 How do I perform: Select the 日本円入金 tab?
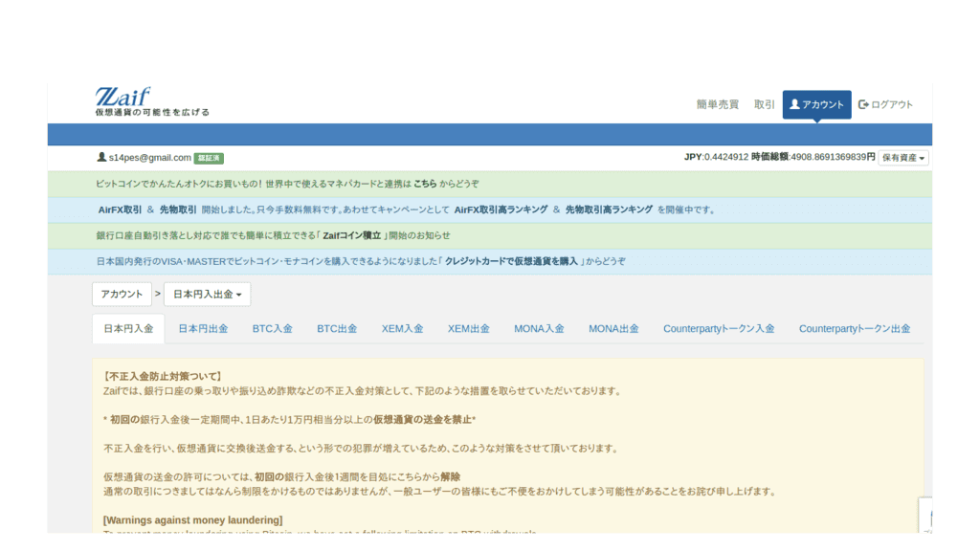click(x=128, y=328)
